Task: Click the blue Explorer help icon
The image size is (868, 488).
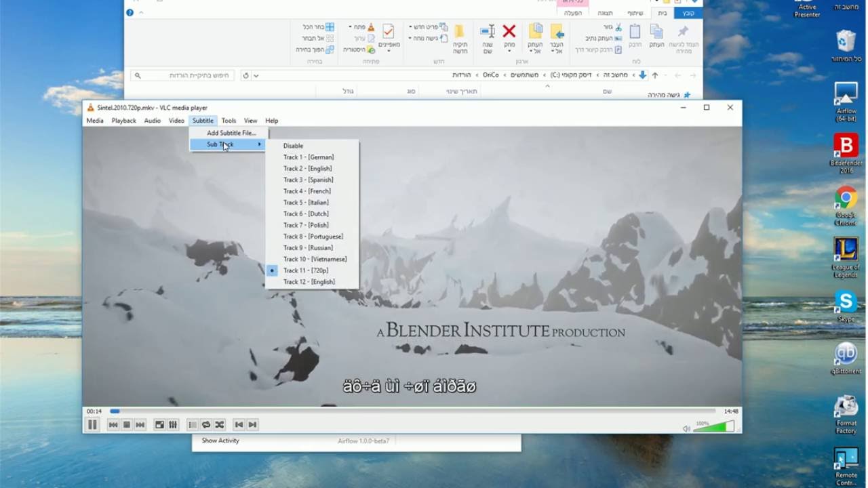Action: 130,12
